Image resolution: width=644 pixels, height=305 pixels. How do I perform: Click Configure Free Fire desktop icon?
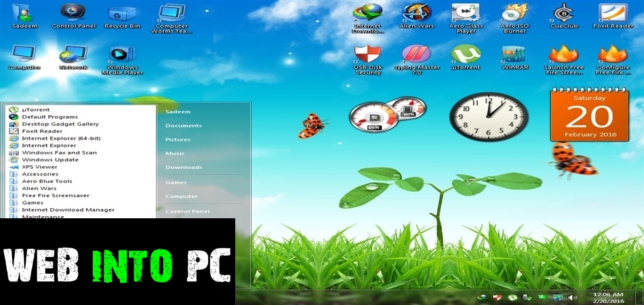[613, 60]
